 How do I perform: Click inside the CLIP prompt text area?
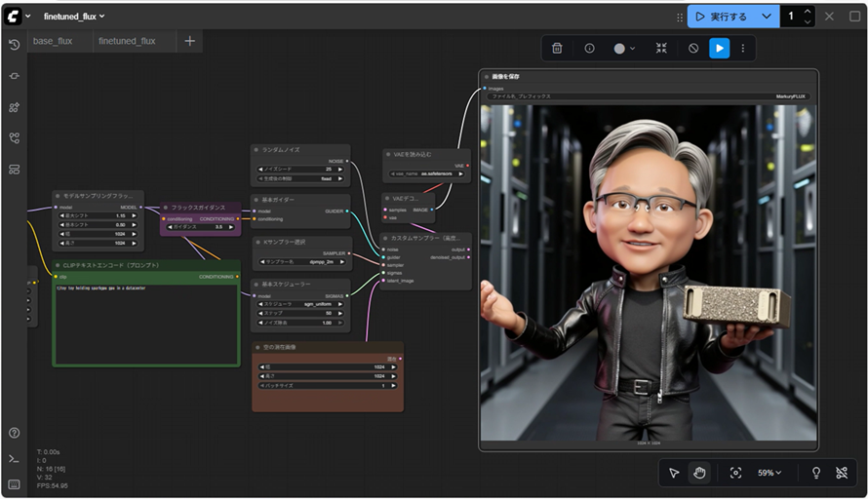(146, 324)
